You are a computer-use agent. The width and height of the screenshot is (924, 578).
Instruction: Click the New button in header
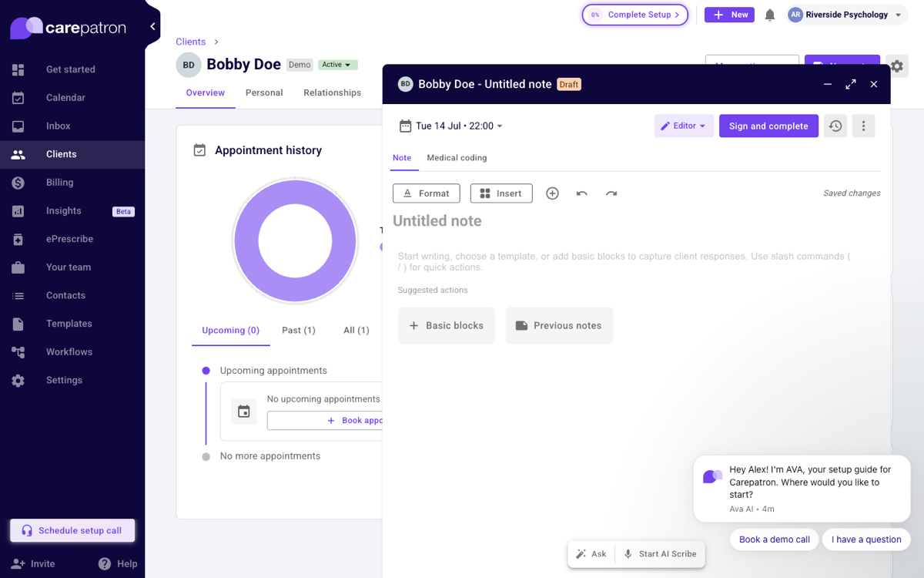(x=729, y=15)
